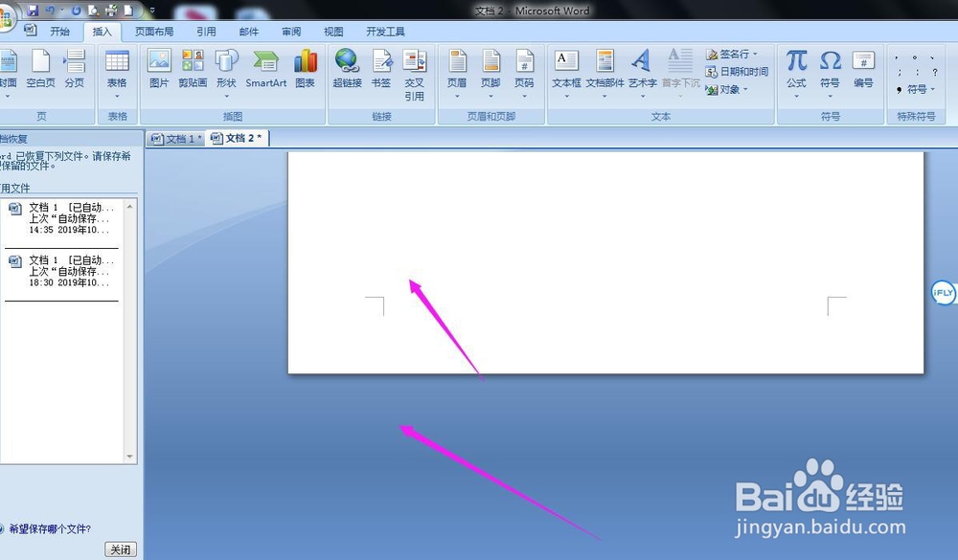
Task: Open the footer (页脚) dropdown
Action: pyautogui.click(x=490, y=75)
